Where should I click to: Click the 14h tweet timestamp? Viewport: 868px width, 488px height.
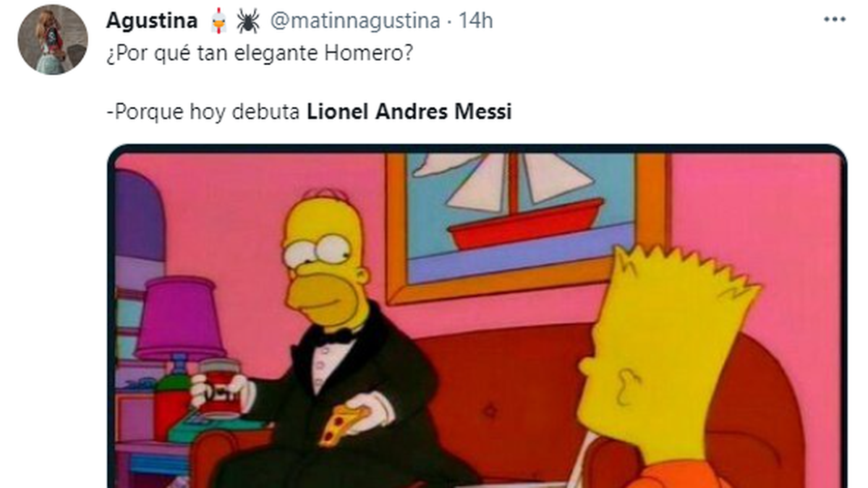point(476,21)
